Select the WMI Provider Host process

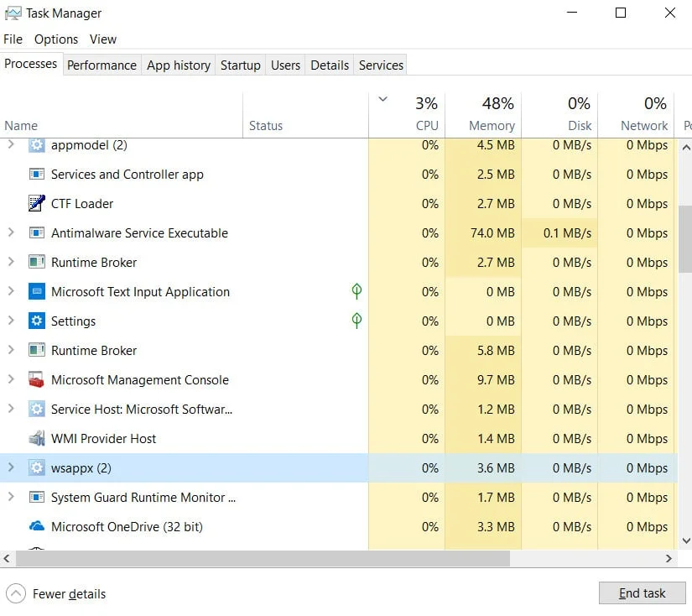pyautogui.click(x=103, y=438)
